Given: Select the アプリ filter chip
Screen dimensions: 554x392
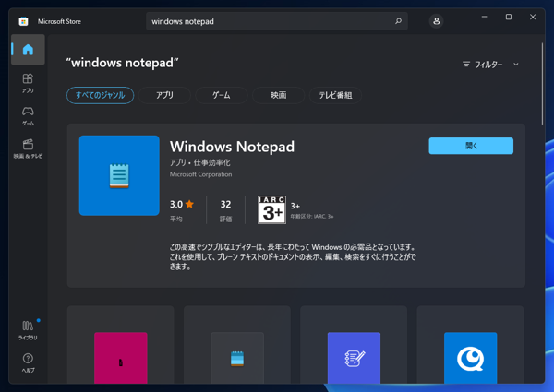Looking at the screenshot, I should (164, 95).
